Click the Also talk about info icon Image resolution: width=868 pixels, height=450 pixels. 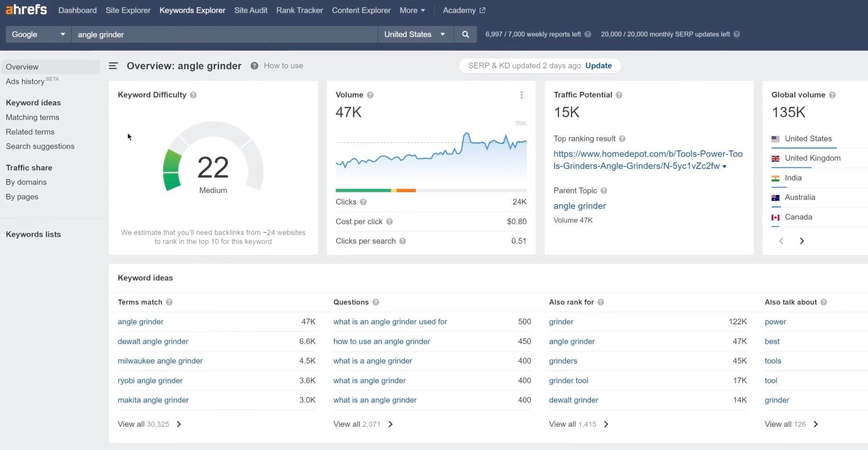pyautogui.click(x=823, y=302)
